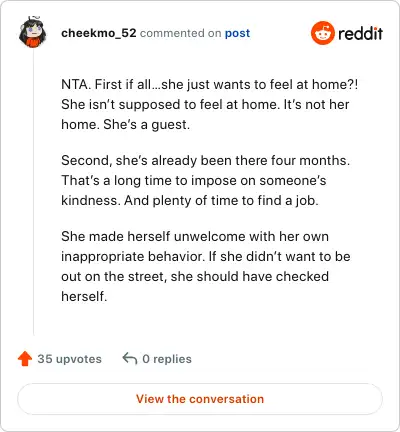Click the vertical thread line under the avatar

pyautogui.click(x=33, y=192)
